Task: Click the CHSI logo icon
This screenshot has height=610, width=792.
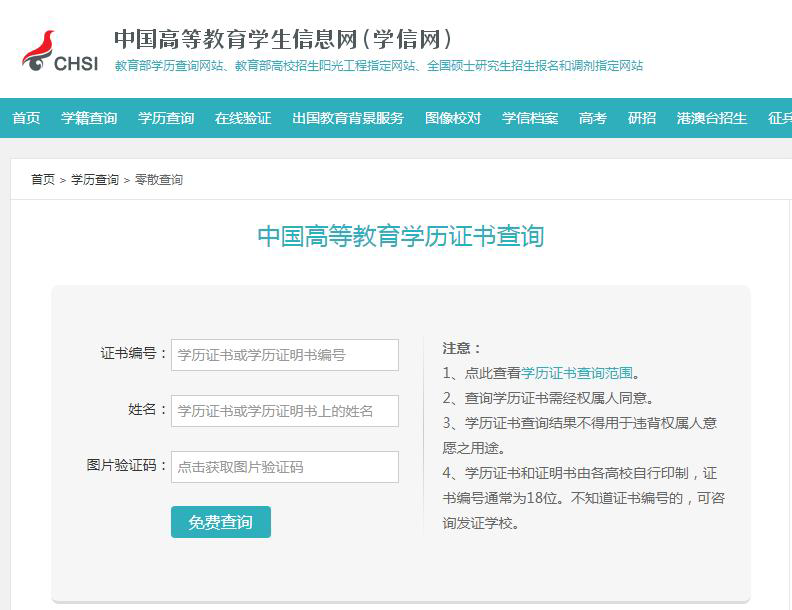Action: (x=60, y=50)
